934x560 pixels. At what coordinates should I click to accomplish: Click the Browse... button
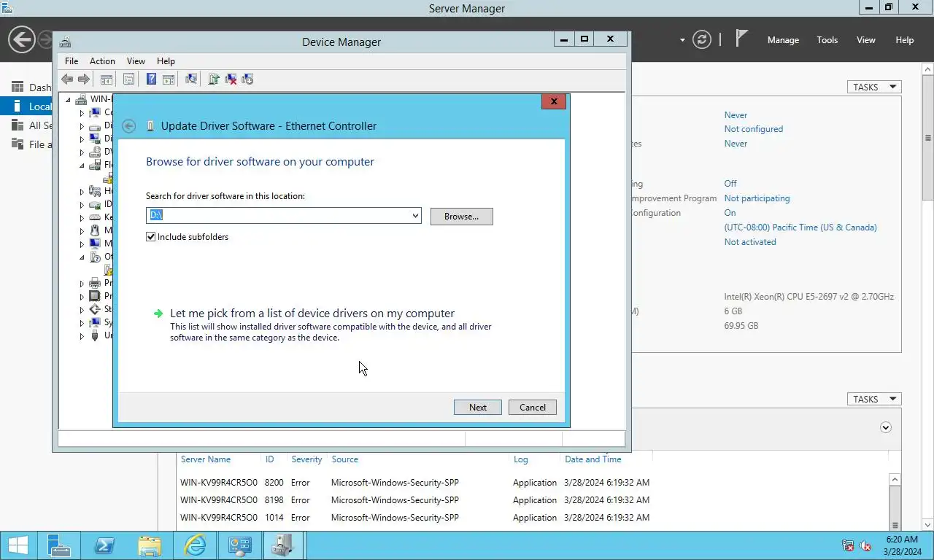462,217
